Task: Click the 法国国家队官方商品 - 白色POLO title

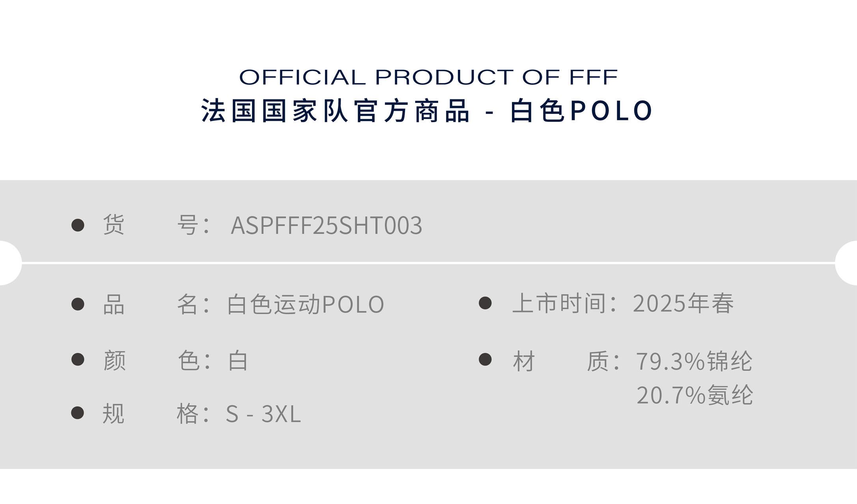Action: (427, 111)
